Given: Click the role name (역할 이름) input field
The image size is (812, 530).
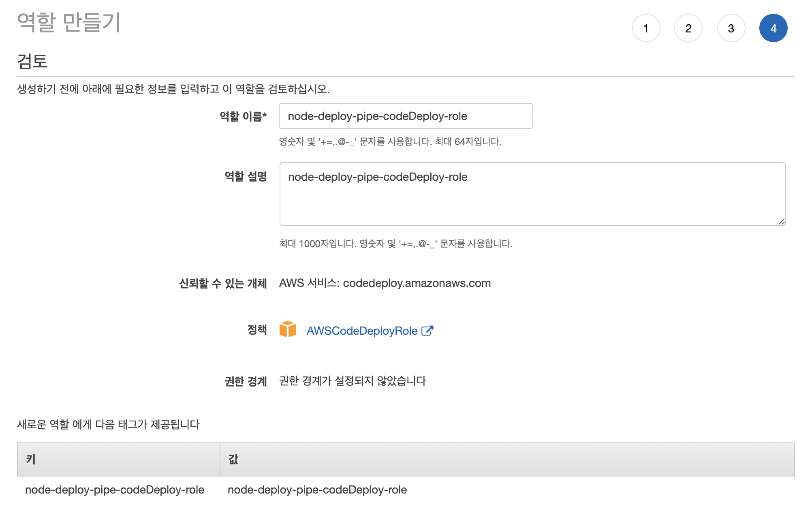Looking at the screenshot, I should pyautogui.click(x=406, y=116).
